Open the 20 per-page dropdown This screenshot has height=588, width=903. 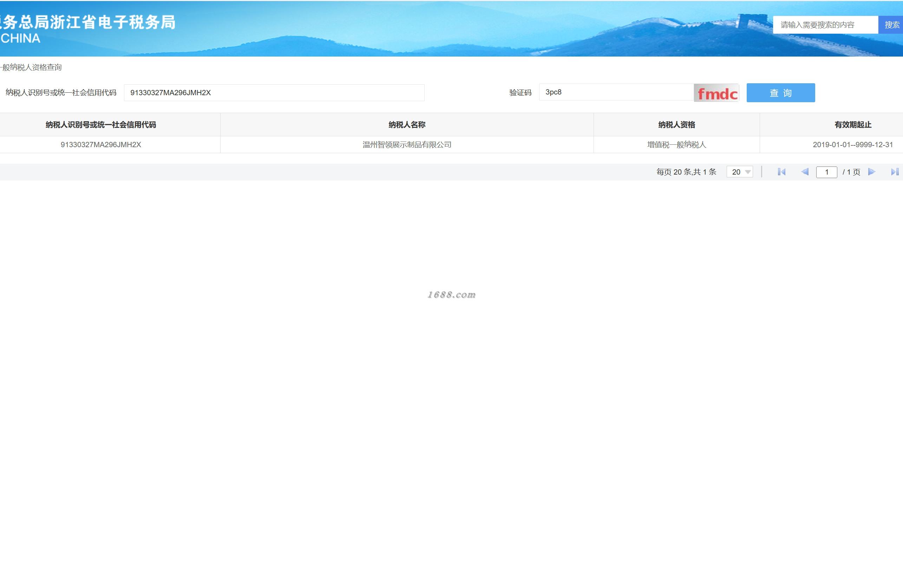point(740,172)
